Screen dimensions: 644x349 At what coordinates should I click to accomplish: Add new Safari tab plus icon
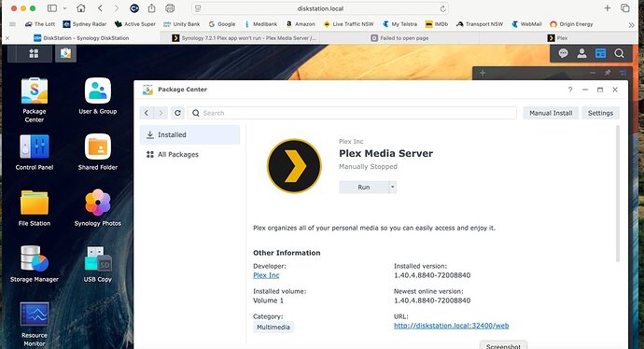pos(607,8)
